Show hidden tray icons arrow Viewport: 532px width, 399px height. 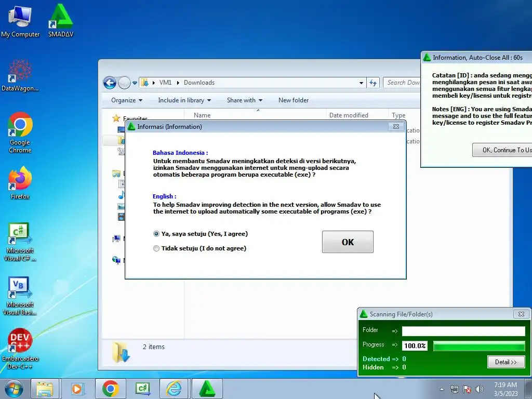[442, 389]
